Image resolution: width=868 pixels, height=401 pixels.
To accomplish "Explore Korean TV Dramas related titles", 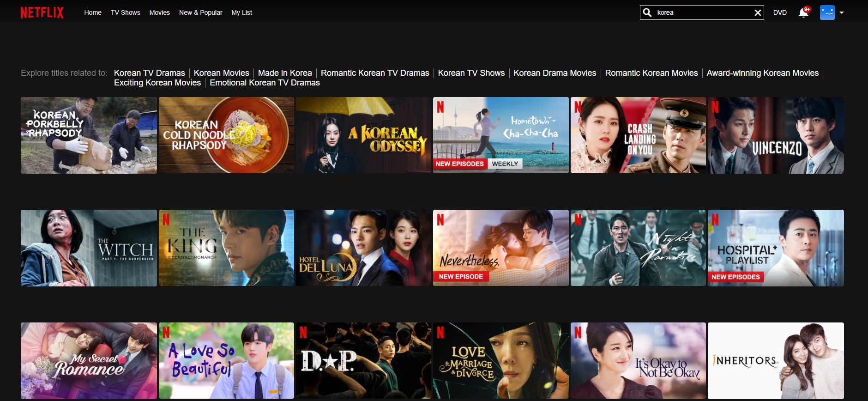I will [x=149, y=73].
